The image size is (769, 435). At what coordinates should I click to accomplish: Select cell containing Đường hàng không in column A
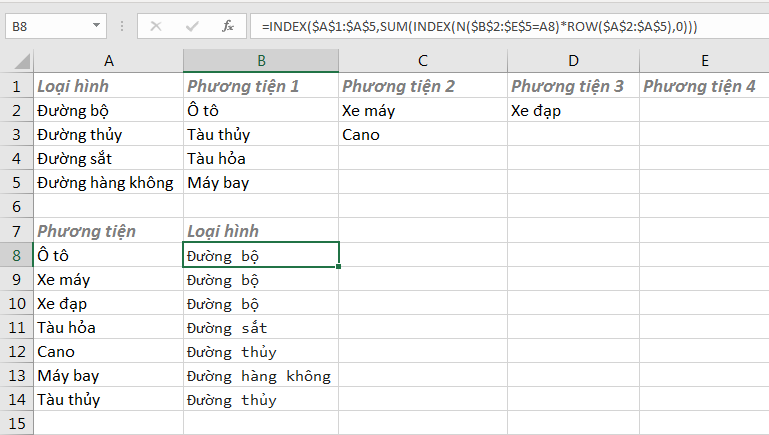[x=105, y=182]
